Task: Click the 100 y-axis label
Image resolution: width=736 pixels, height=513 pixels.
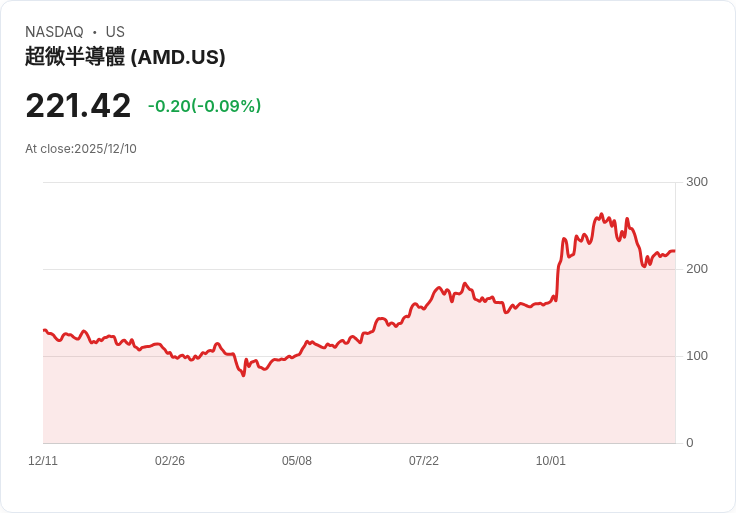Action: tap(697, 356)
